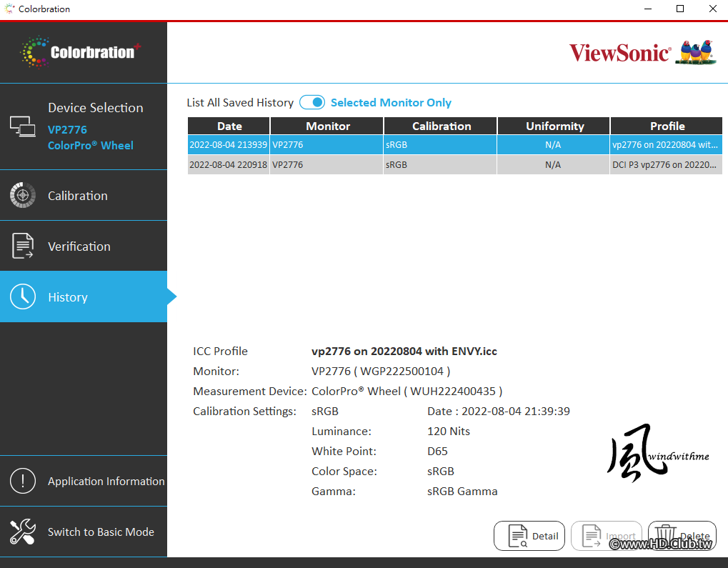Click the wrench and screwdriver icon
728x568 pixels.
(22, 532)
